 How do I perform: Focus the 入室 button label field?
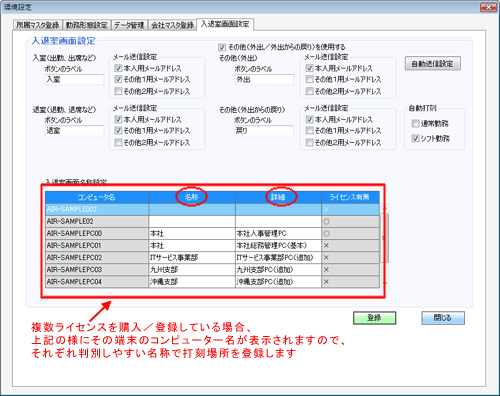pos(75,80)
